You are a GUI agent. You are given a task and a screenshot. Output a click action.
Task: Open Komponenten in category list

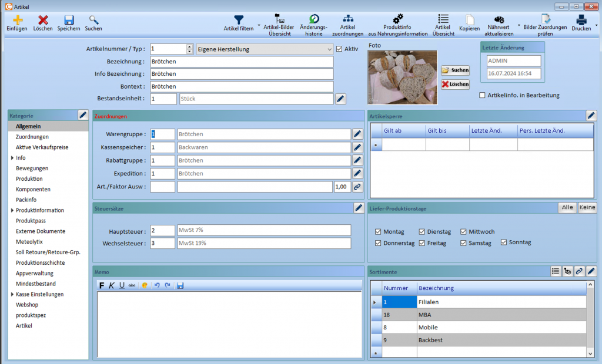pos(33,190)
